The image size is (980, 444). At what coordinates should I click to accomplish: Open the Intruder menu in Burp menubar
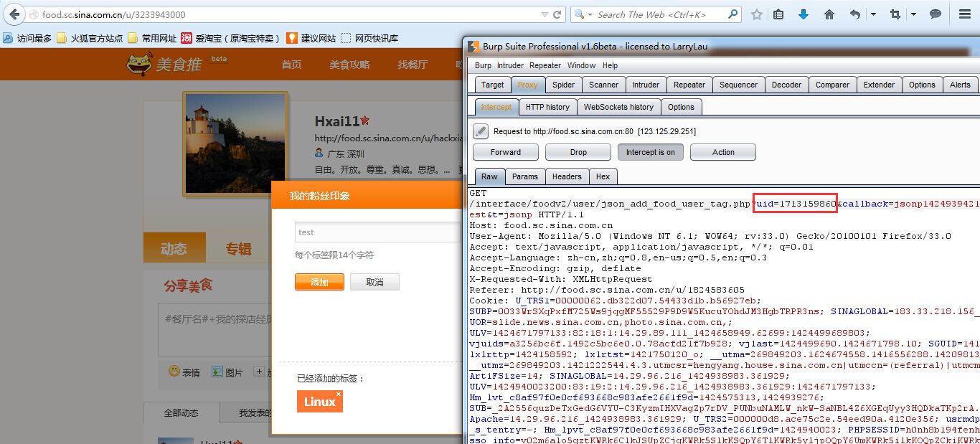(x=510, y=65)
